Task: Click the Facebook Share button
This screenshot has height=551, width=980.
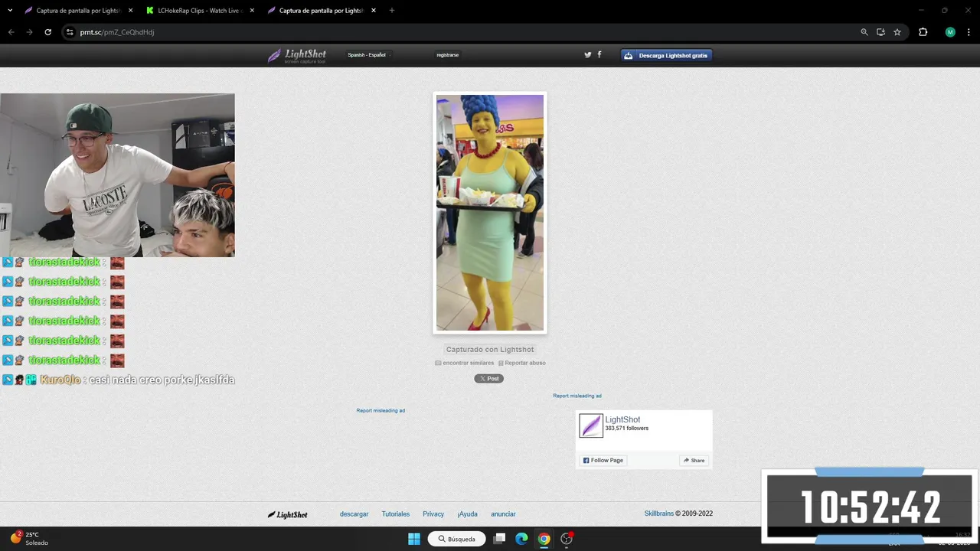Action: coord(694,460)
